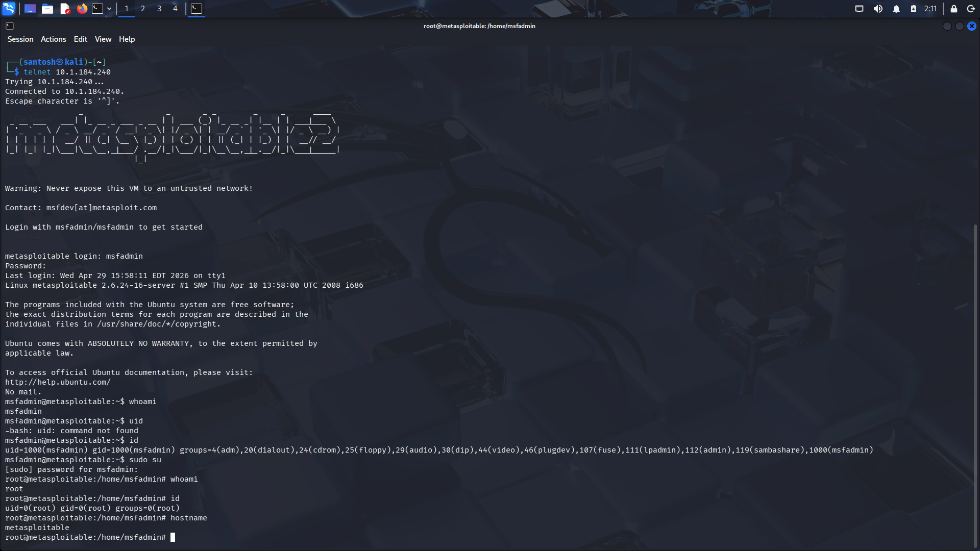Click the '[sudo] password for msfadmin:' line
Viewport: 980px width, 551px height.
click(71, 470)
